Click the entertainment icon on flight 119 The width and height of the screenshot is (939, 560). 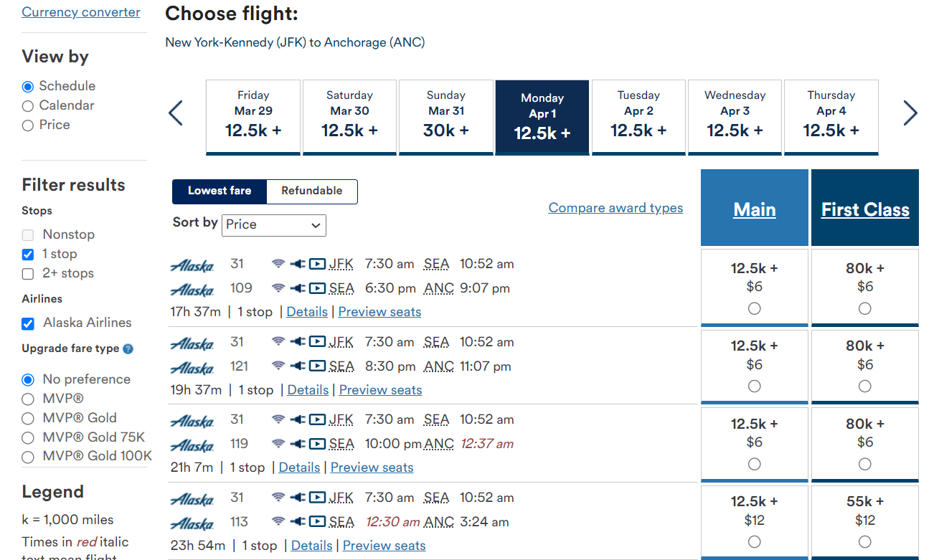[x=316, y=443]
